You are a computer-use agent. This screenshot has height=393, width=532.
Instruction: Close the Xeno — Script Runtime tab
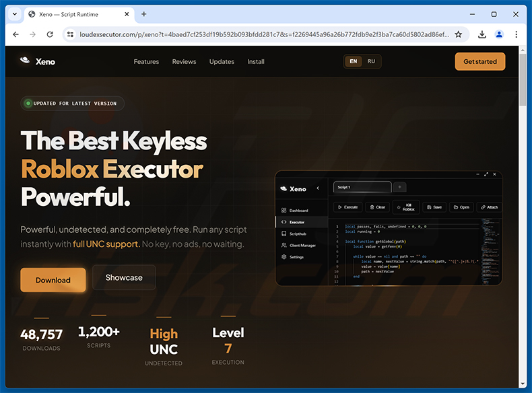(x=127, y=14)
